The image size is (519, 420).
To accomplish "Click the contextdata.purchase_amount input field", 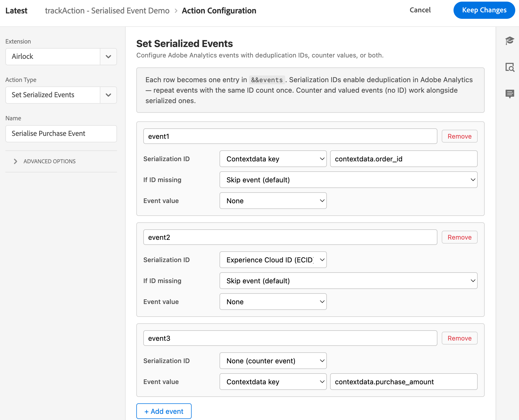I will (x=404, y=382).
